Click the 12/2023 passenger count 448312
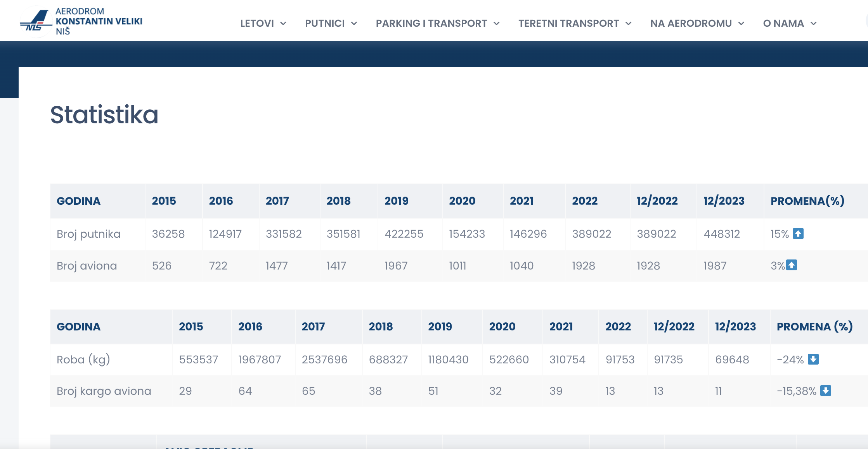Viewport: 868px width, 453px height. (721, 234)
